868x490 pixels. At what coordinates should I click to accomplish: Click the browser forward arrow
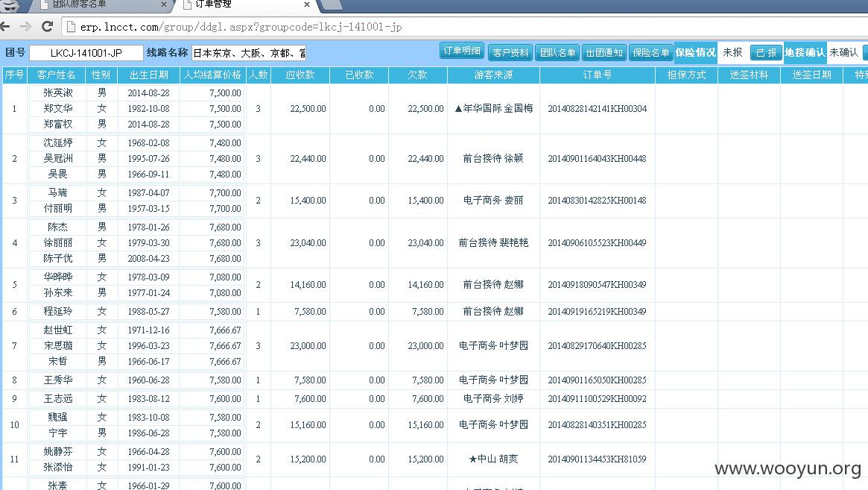click(25, 27)
